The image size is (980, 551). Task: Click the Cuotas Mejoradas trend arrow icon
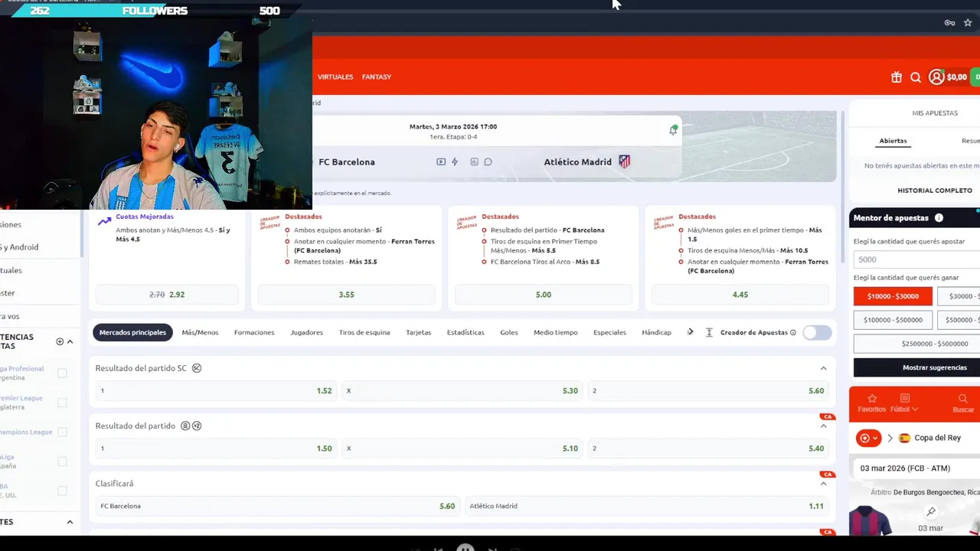(105, 222)
